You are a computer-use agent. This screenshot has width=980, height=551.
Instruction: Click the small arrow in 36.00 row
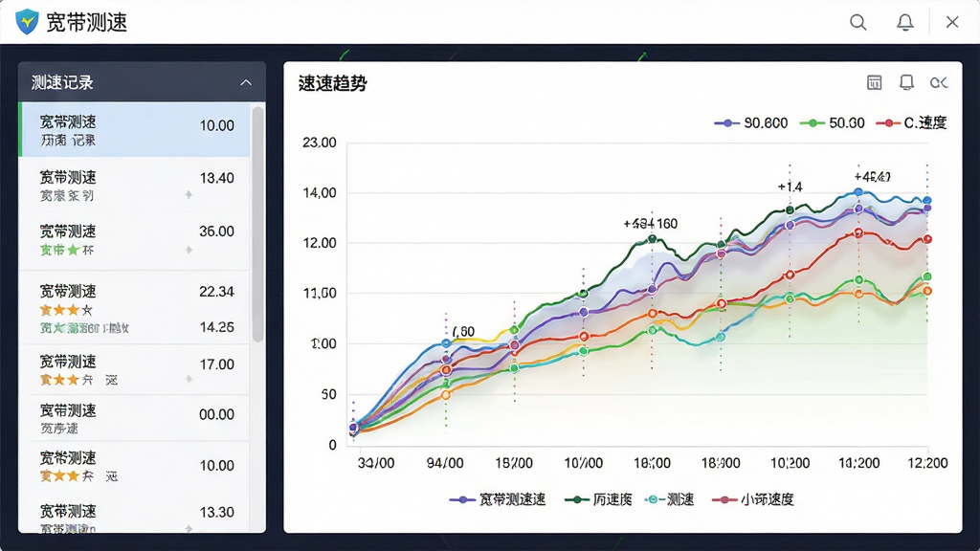click(189, 250)
